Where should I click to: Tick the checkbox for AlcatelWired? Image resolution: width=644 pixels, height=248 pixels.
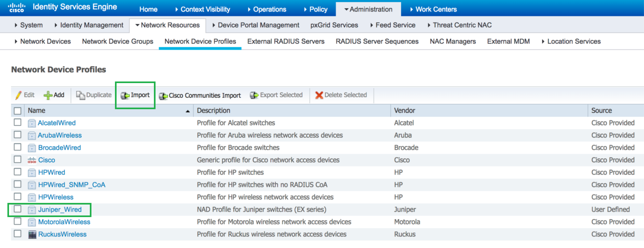pyautogui.click(x=18, y=122)
